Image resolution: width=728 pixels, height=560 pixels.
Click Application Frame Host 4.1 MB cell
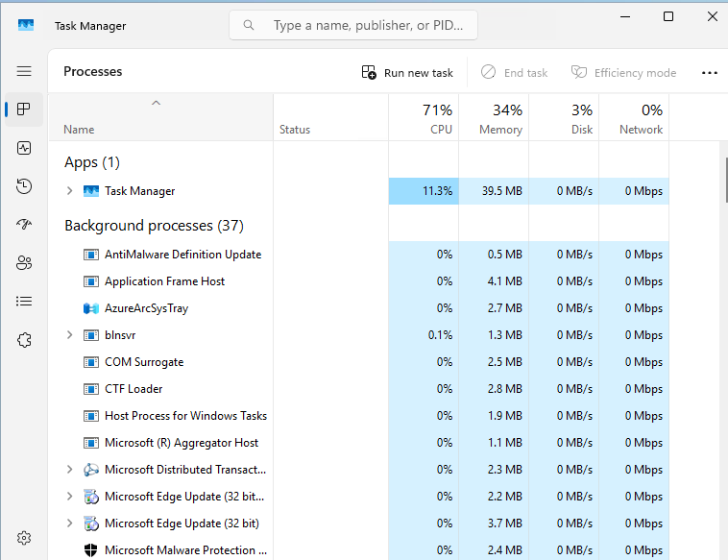tap(494, 281)
